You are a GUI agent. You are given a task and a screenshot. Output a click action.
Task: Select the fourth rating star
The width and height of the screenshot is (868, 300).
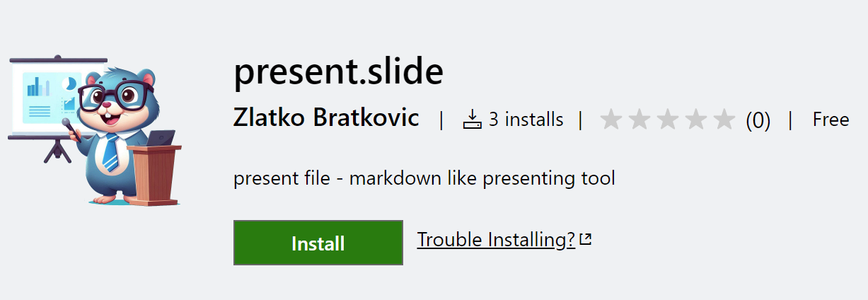(695, 120)
